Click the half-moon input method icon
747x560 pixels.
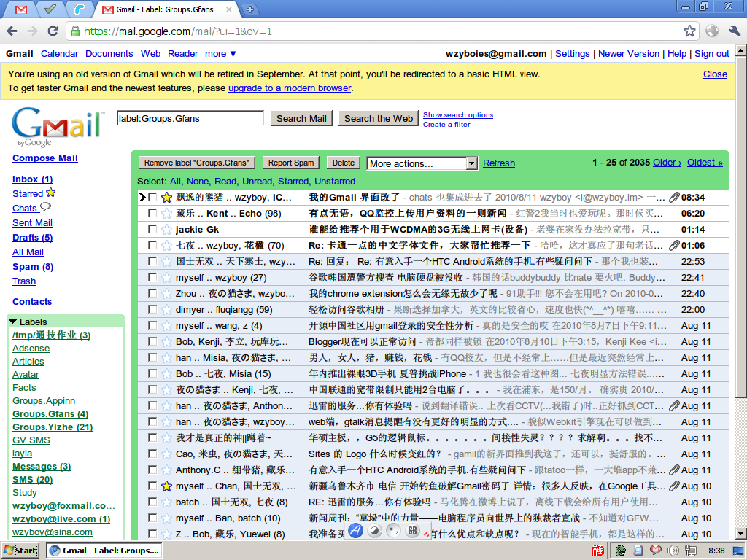pyautogui.click(x=375, y=531)
